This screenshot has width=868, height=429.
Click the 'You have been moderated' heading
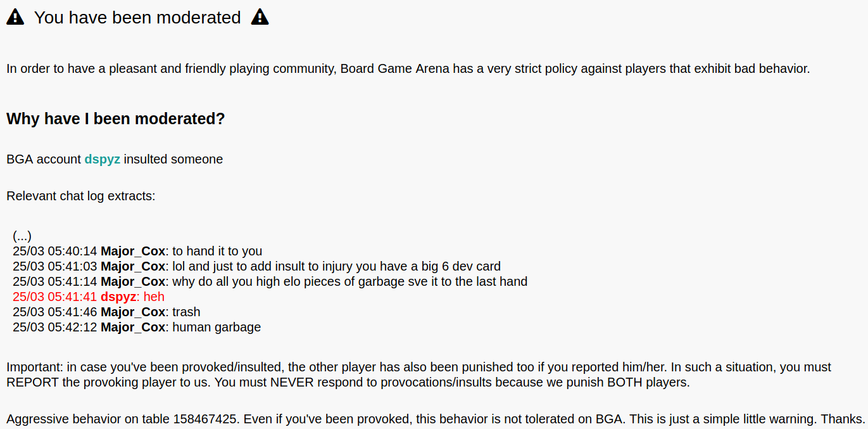tap(137, 18)
